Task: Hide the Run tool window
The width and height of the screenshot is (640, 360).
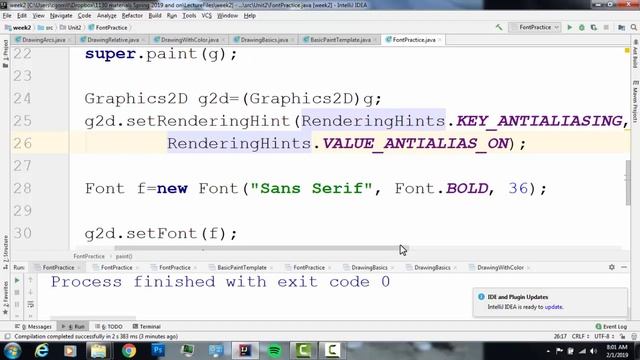Action: pyautogui.click(x=624, y=267)
